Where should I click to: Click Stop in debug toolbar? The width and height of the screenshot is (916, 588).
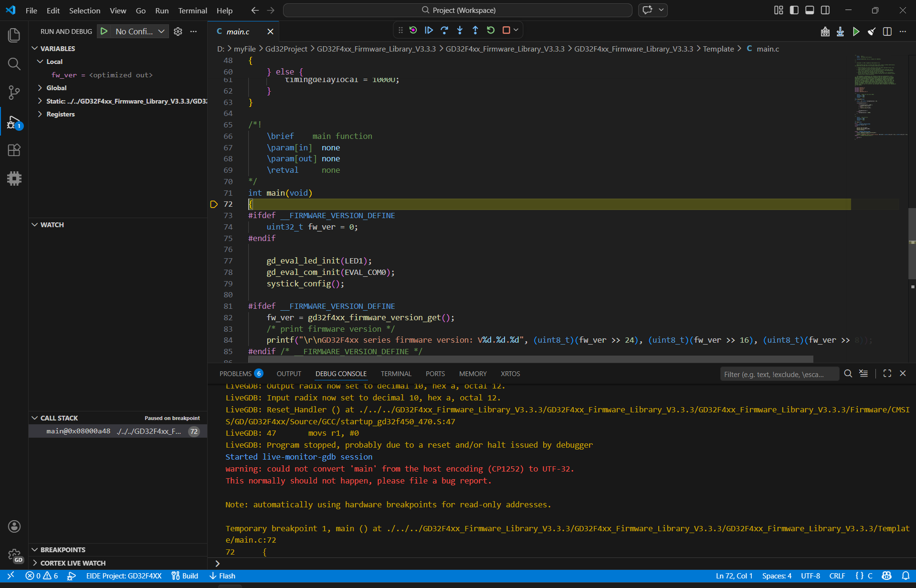(506, 30)
